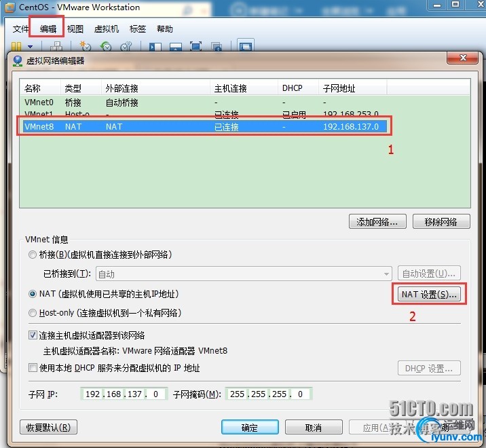This screenshot has height=448, width=486.
Task: Click the Ctrl+Alt+Del send icon in toolbar
Action: [56, 47]
